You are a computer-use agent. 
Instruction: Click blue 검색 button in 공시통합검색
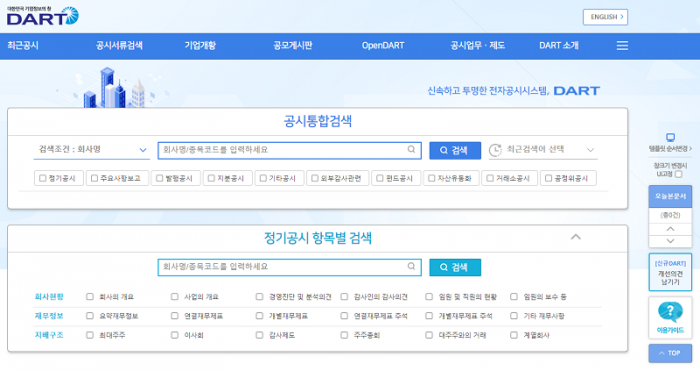pos(455,150)
